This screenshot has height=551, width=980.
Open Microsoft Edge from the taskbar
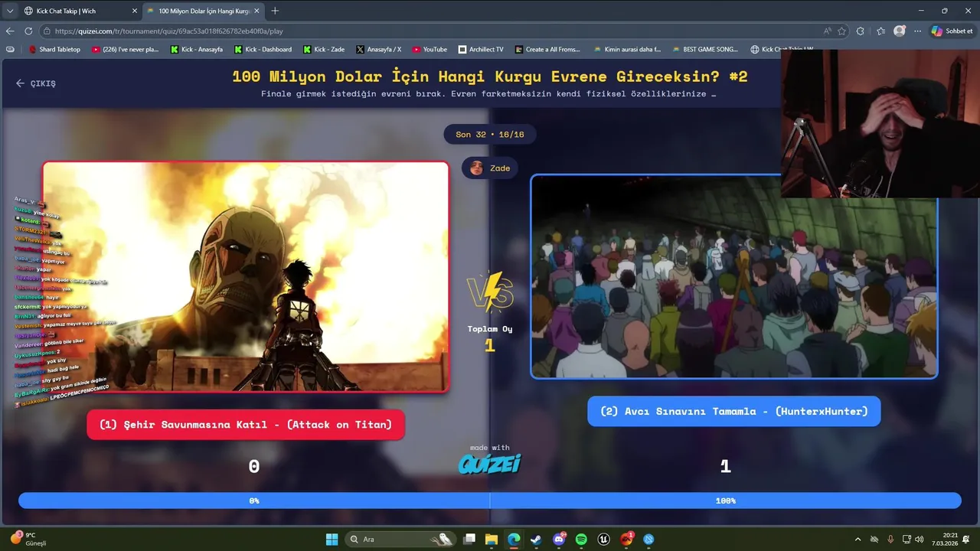[x=514, y=540]
